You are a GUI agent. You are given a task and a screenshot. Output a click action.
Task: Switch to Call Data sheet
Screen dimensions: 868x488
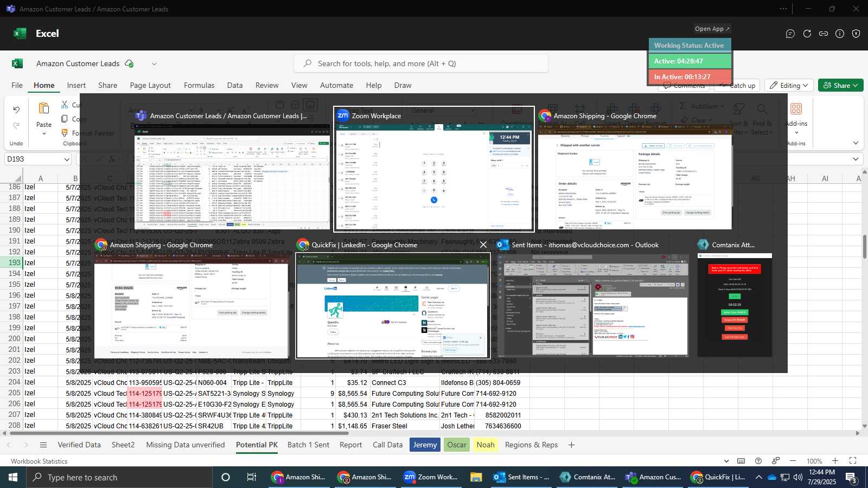point(388,445)
